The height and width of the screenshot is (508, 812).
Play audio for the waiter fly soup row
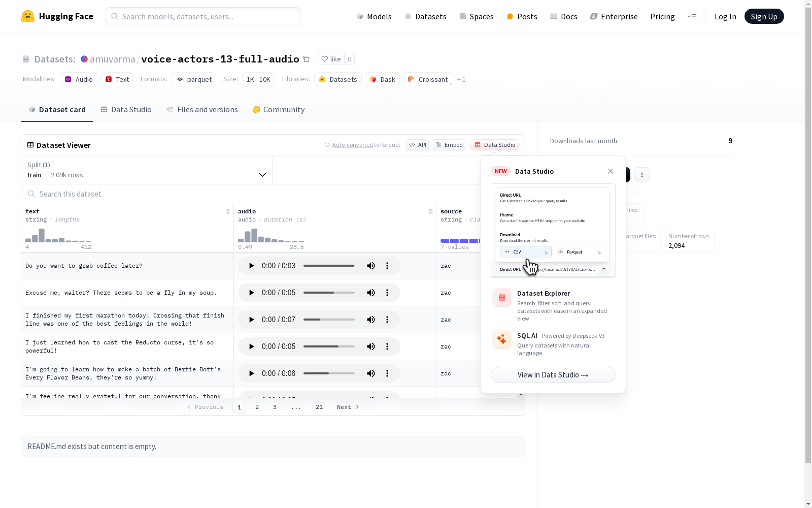coord(251,293)
